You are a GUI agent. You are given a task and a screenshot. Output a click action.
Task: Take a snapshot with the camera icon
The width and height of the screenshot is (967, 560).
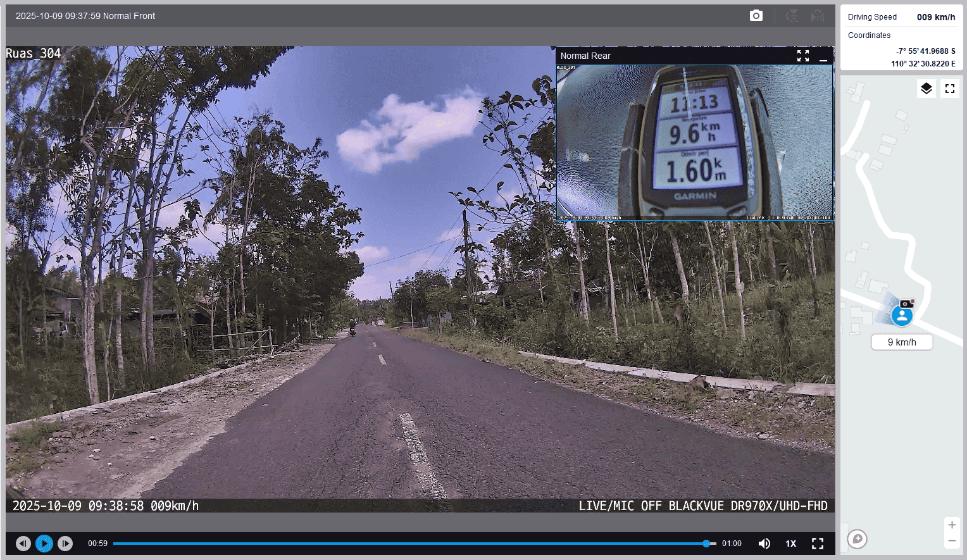click(756, 16)
